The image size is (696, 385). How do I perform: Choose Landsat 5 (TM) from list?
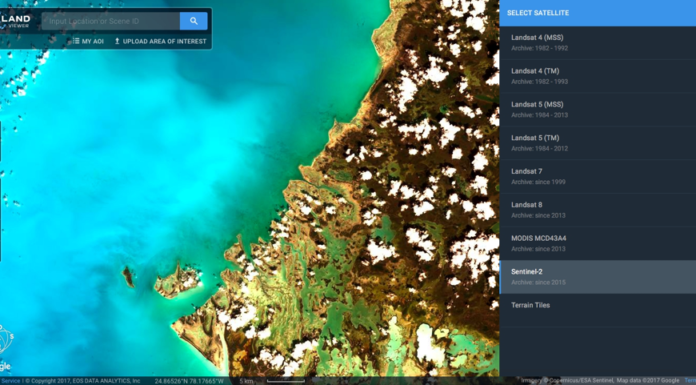(x=597, y=143)
